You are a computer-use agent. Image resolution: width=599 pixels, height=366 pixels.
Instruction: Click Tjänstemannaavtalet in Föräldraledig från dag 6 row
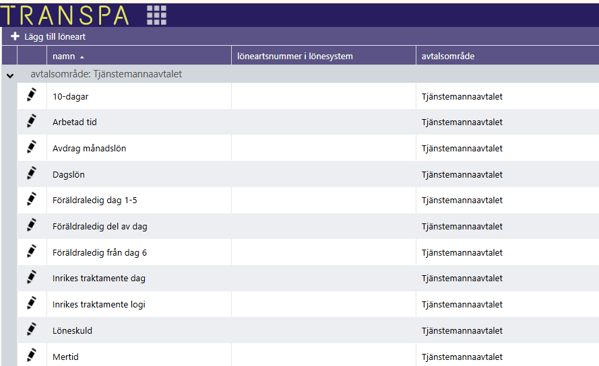(x=462, y=253)
